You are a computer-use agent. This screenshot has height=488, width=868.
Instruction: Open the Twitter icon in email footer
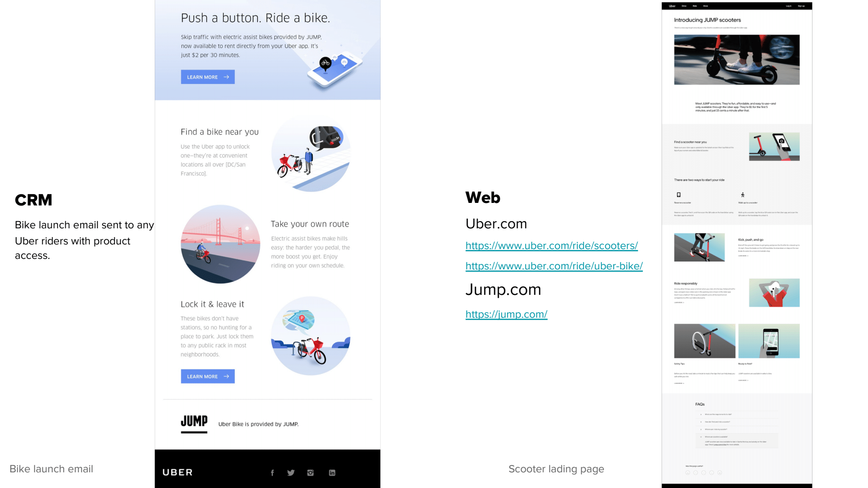pyautogui.click(x=291, y=473)
